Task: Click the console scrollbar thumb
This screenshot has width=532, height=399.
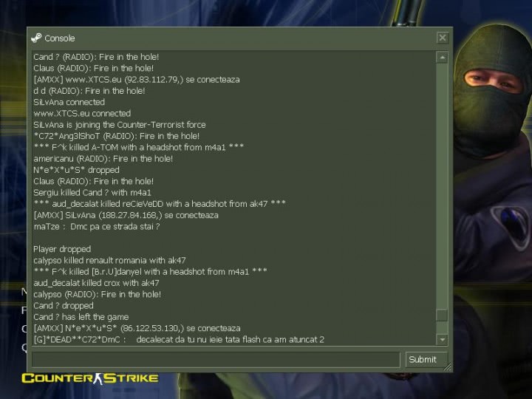Action: [x=442, y=316]
